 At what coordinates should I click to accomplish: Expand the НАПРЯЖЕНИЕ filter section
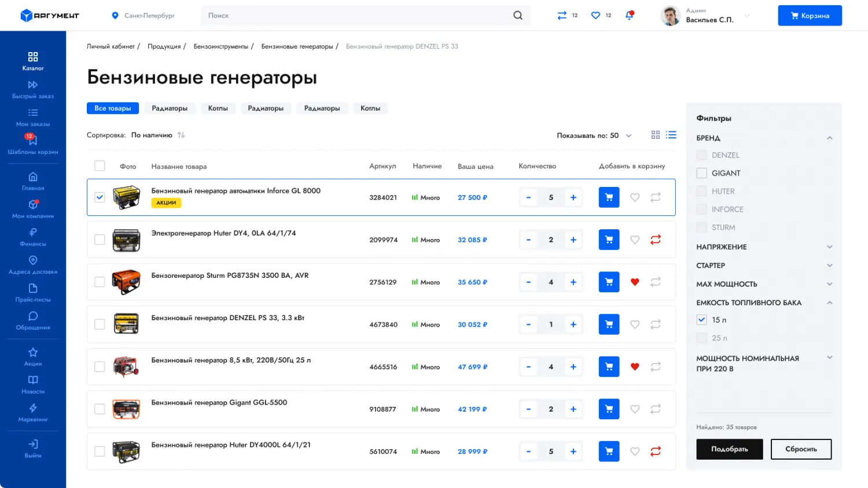click(829, 247)
